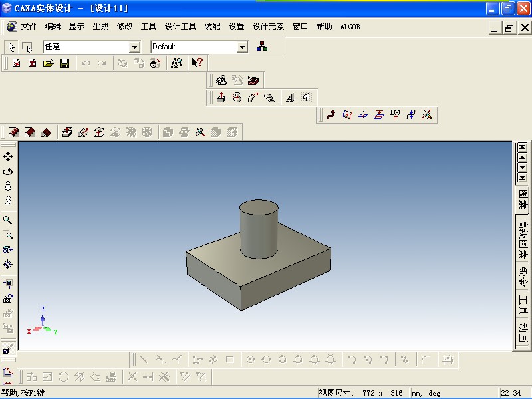Open the 帮助 menu
The width and height of the screenshot is (532, 399).
click(x=324, y=27)
